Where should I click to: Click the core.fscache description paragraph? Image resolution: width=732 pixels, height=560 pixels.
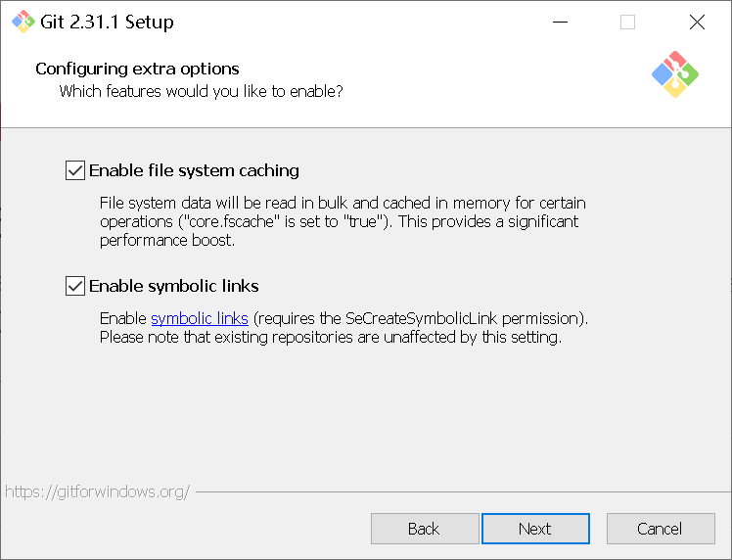point(343,221)
